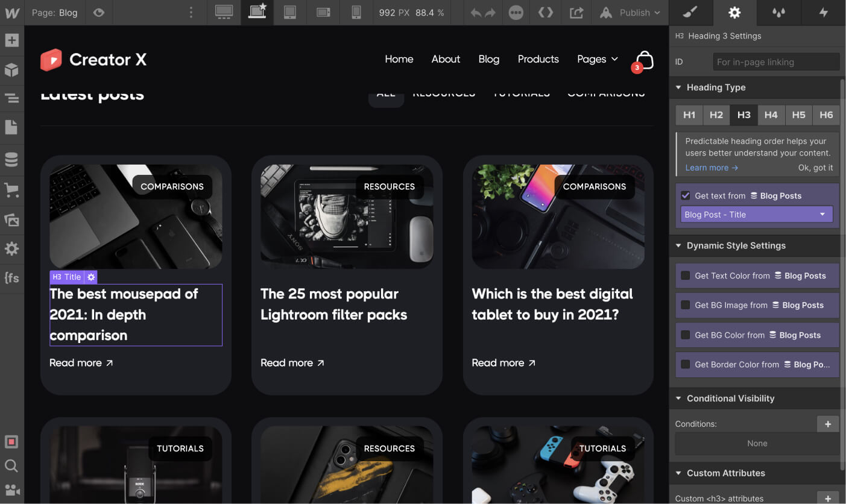Open the Components panel
This screenshot has width=846, height=504.
(12, 70)
